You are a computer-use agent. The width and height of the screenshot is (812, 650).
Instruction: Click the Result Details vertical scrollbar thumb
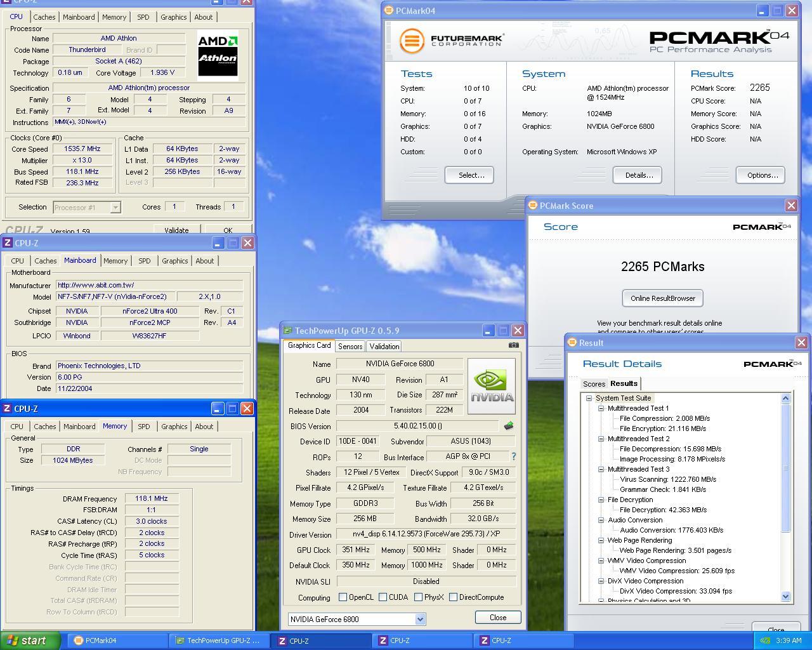click(x=786, y=468)
